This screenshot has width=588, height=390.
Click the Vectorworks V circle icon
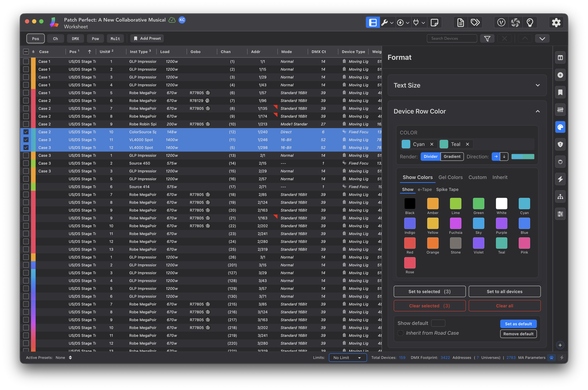501,23
